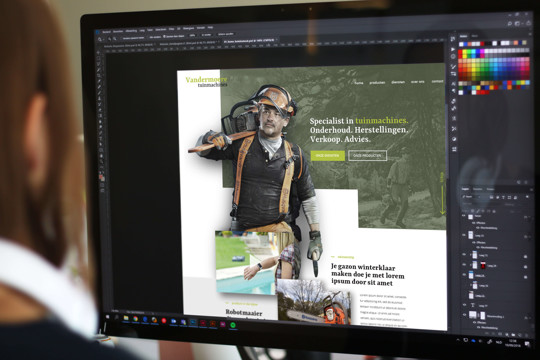Switch to the Paths tab in Layers group
Image resolution: width=540 pixels, height=360 pixels.
(490, 189)
